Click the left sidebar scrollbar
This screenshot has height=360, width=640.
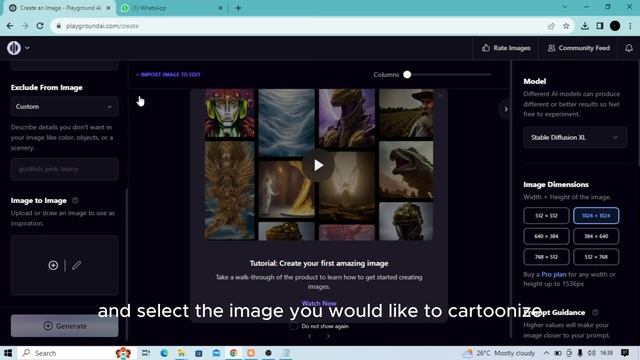coord(127,263)
